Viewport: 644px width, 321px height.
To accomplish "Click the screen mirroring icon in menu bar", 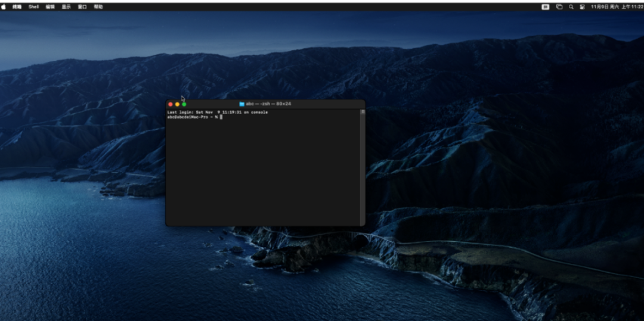I will (559, 7).
